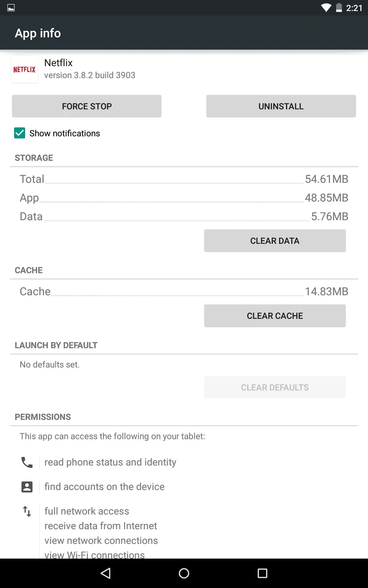Tap the network data arrows icon

27,511
